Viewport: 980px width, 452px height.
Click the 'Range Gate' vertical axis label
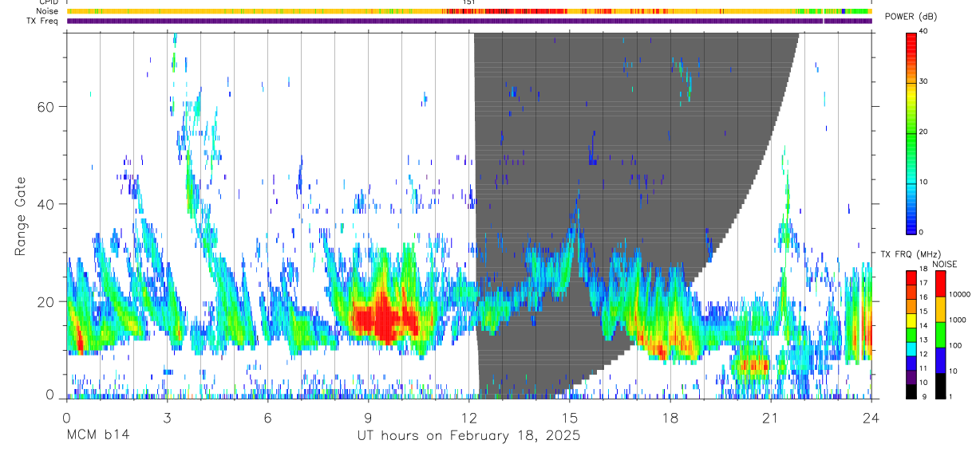(19, 216)
